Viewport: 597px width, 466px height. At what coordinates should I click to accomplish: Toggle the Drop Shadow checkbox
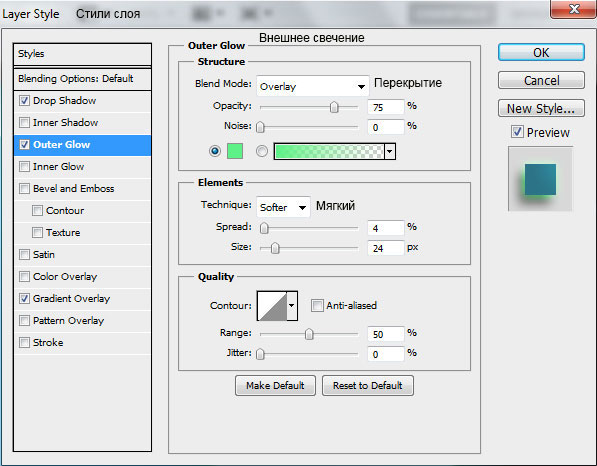tap(24, 101)
